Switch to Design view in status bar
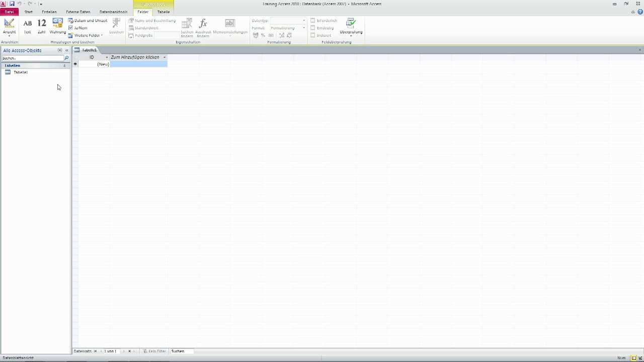This screenshot has width=644, height=362. click(640, 358)
